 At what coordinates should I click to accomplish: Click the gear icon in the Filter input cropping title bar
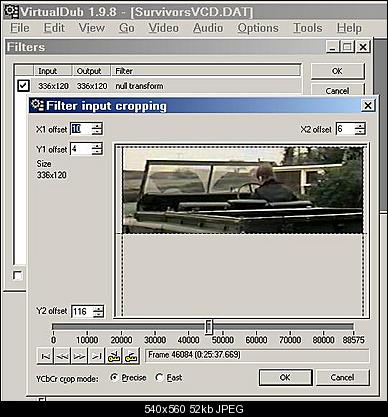coord(37,105)
